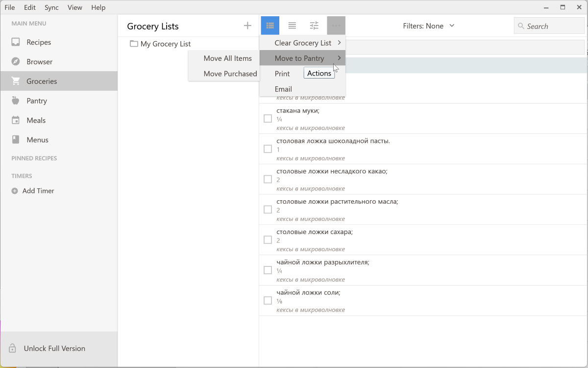Click the three-dots Actions button
The image size is (588, 368).
click(x=336, y=26)
